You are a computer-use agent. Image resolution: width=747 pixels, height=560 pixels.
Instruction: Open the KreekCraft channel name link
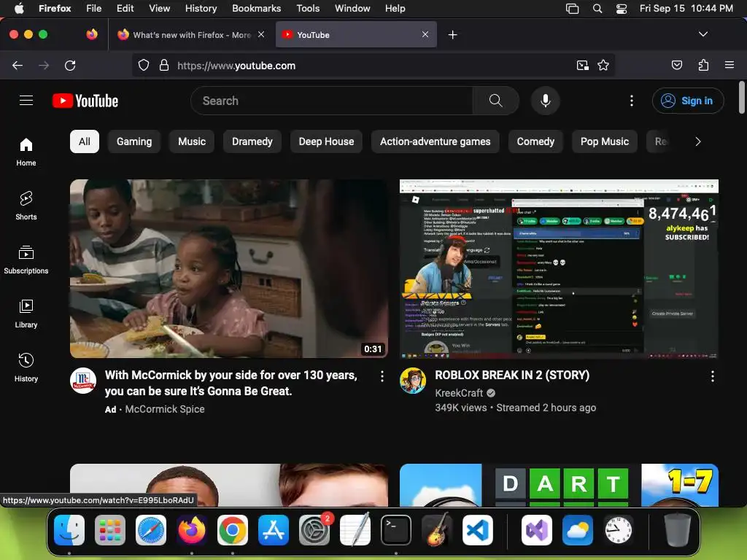(x=459, y=393)
